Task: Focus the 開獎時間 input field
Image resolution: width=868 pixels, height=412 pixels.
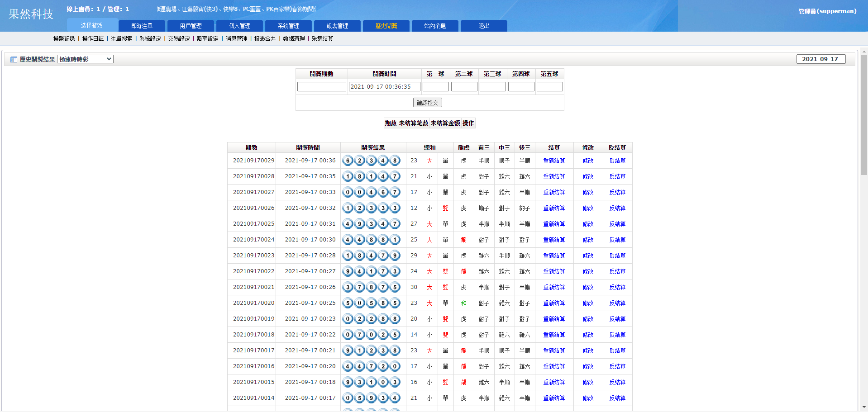Action: click(384, 86)
